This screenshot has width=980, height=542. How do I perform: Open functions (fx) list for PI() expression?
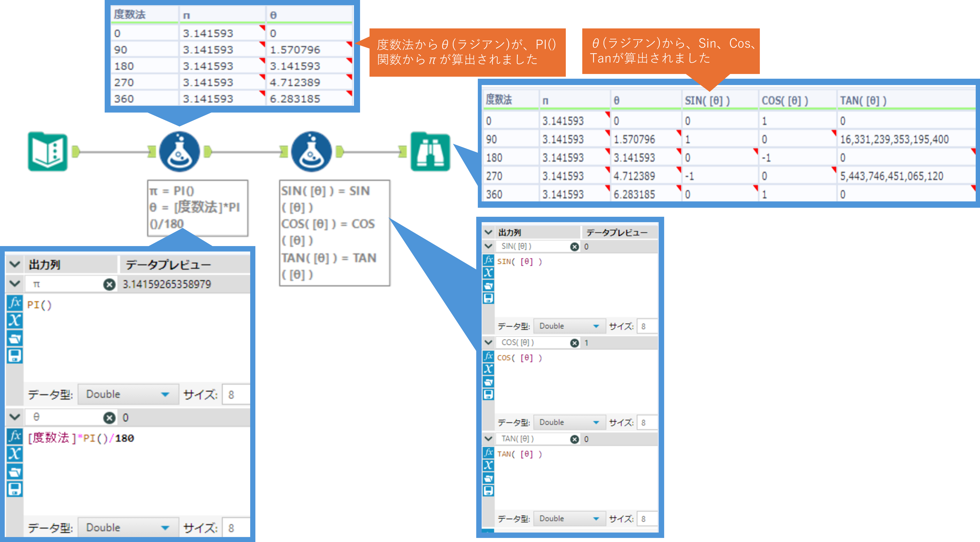click(14, 303)
